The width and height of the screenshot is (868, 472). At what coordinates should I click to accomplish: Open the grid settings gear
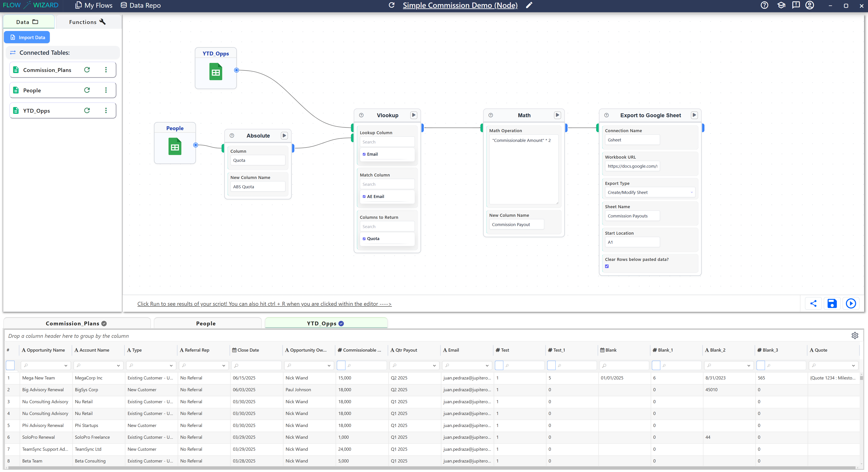(x=854, y=336)
